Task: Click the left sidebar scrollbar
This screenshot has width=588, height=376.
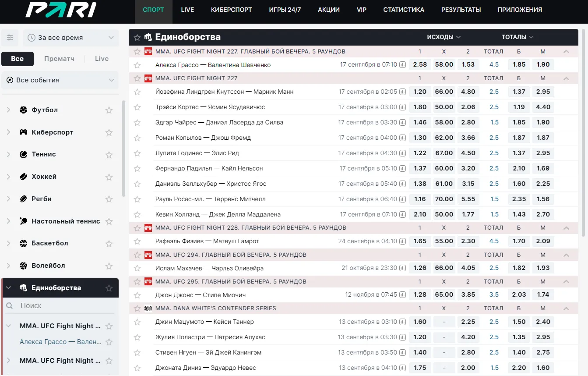Action: coord(124,149)
